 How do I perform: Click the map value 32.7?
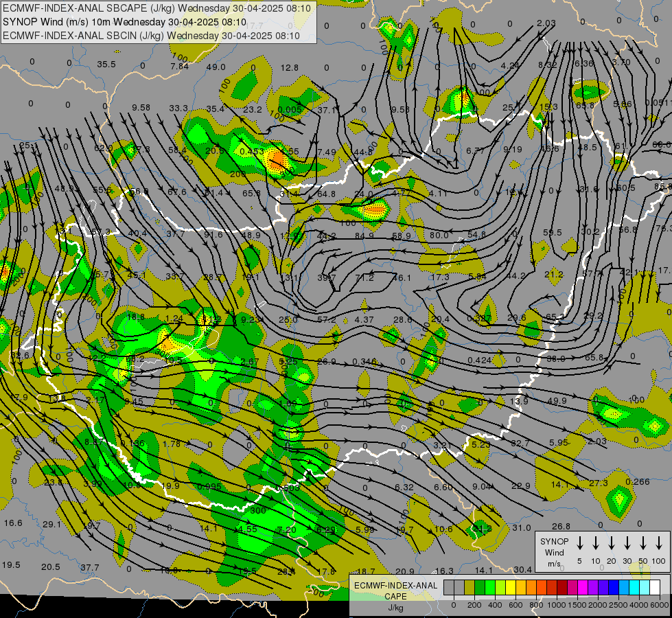tap(520, 443)
